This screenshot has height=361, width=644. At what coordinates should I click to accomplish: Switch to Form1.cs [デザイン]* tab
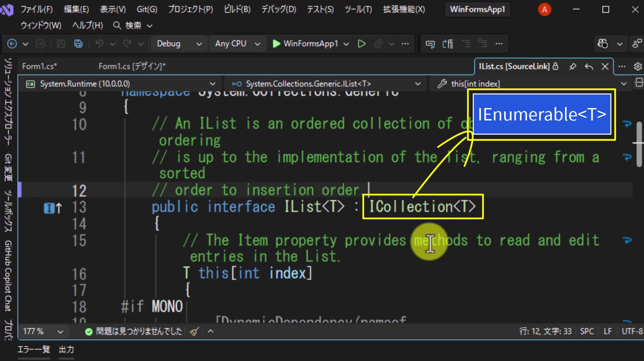[132, 66]
